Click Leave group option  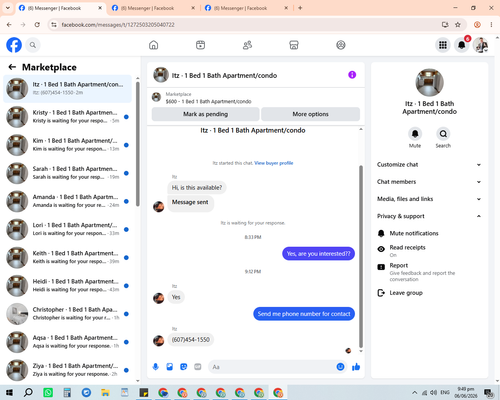pyautogui.click(x=429, y=293)
